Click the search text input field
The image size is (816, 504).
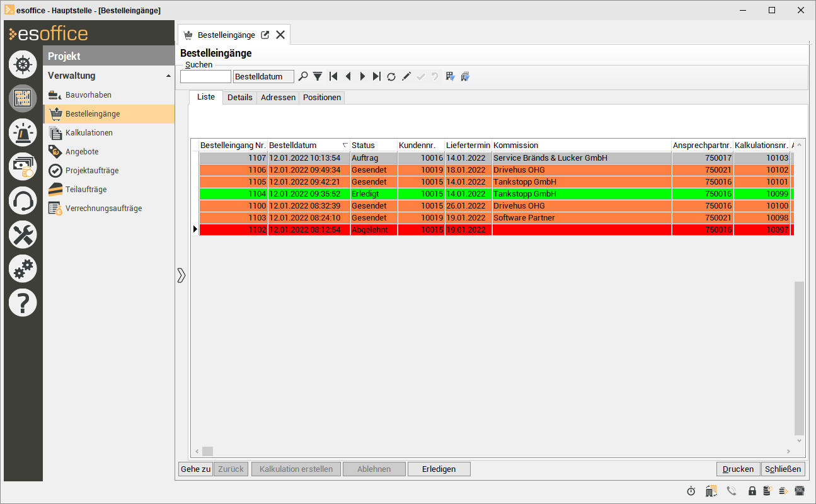coord(205,77)
